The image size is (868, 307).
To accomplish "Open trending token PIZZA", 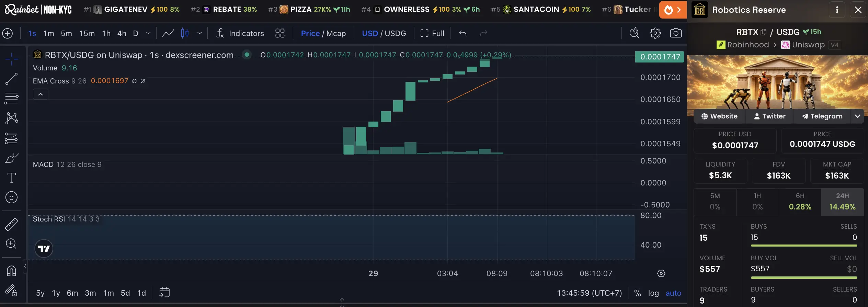I will point(309,9).
